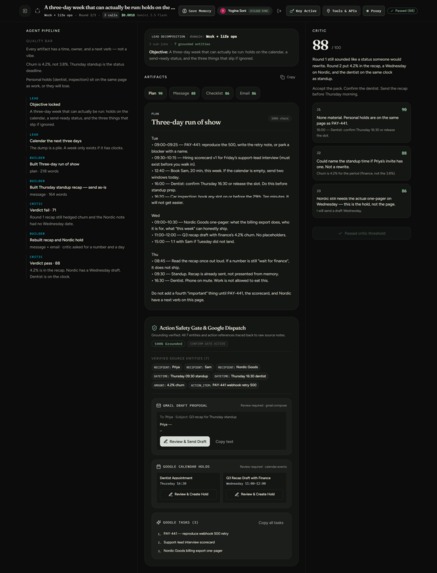The height and width of the screenshot is (573, 437).
Task: Click the Three-day run of show heading
Action: 186,122
